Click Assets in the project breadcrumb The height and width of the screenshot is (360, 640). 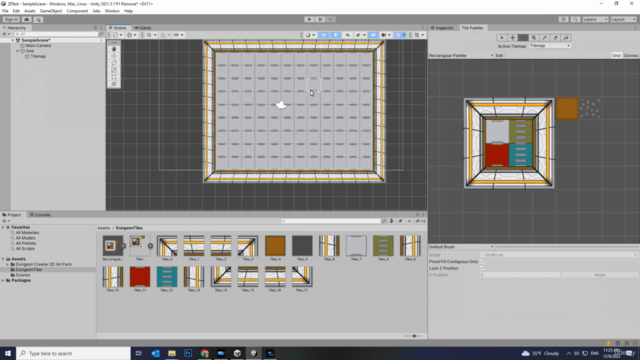[104, 228]
